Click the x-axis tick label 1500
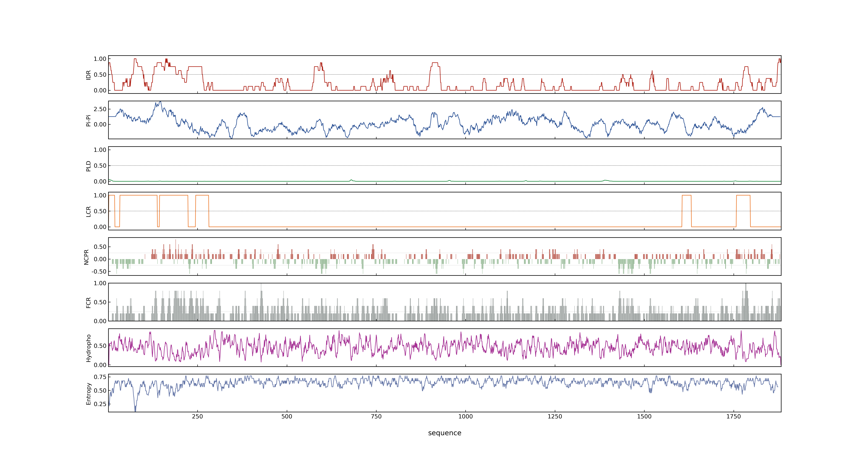This screenshot has height=463, width=868. point(644,416)
